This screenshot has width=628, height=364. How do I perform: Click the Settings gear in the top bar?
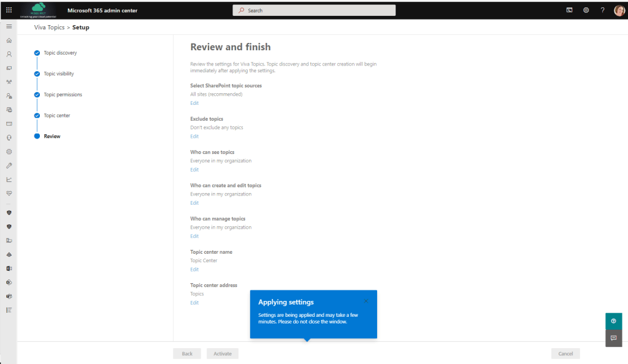coord(586,10)
